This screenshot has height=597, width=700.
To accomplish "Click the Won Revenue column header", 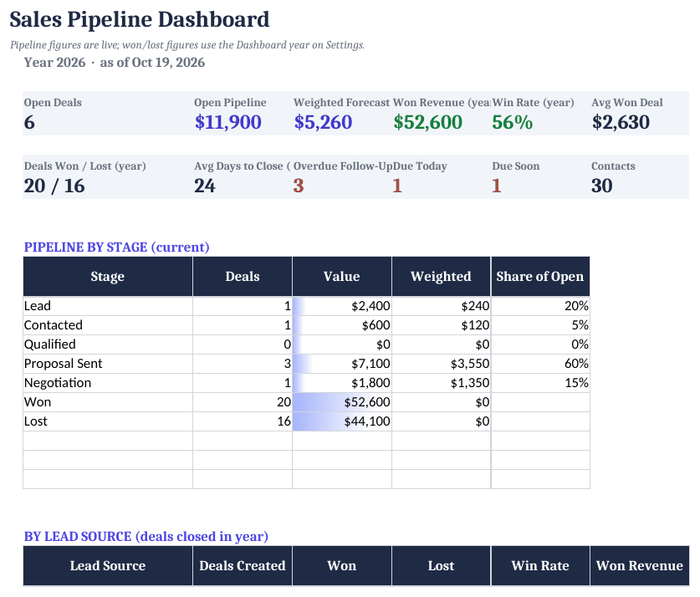I will tap(640, 566).
